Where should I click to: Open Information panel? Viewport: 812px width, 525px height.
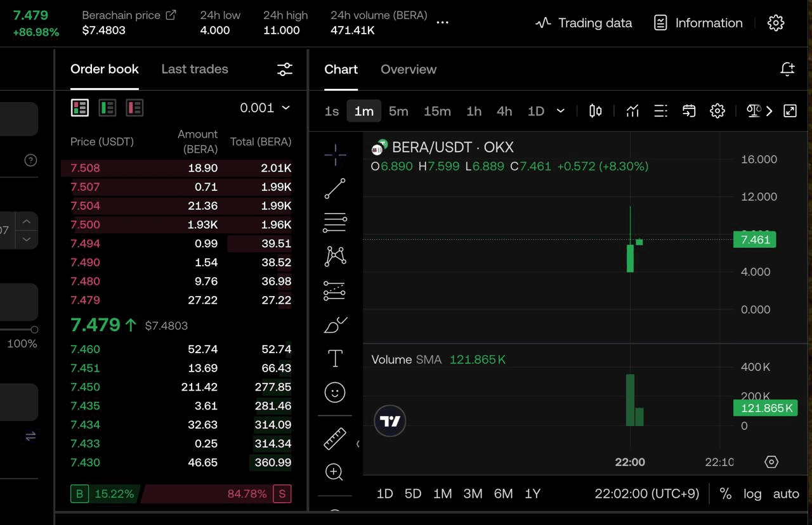coord(698,23)
